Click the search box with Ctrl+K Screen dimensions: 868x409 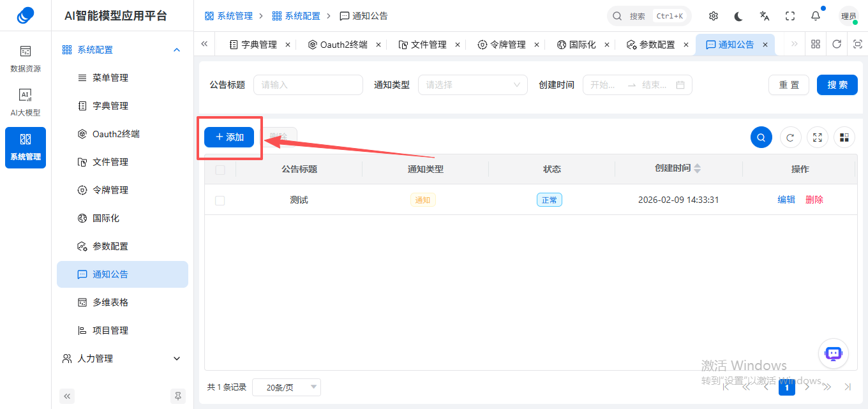(649, 16)
